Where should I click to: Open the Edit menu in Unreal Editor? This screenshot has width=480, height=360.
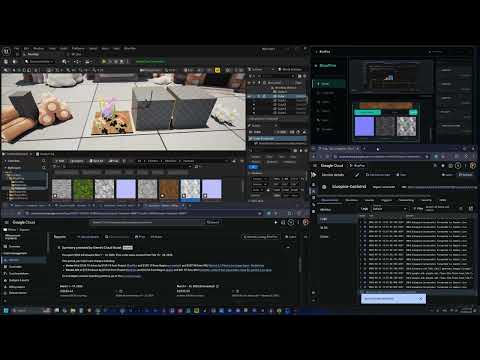[x=27, y=49]
